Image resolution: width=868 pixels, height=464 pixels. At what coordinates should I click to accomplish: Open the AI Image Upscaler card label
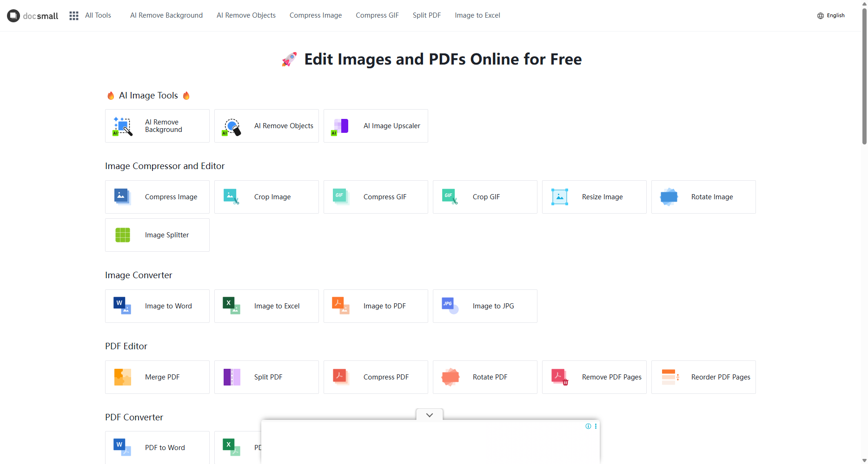[x=392, y=126]
